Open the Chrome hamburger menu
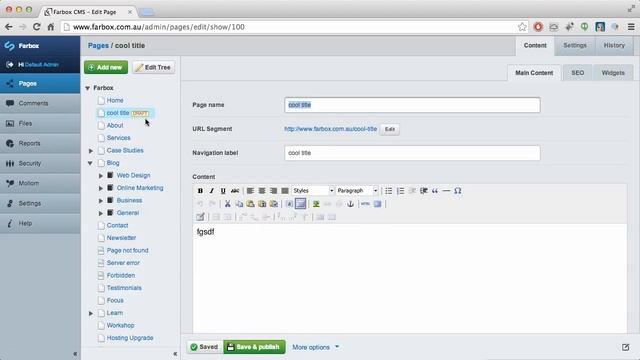The width and height of the screenshot is (640, 360). pos(631,27)
